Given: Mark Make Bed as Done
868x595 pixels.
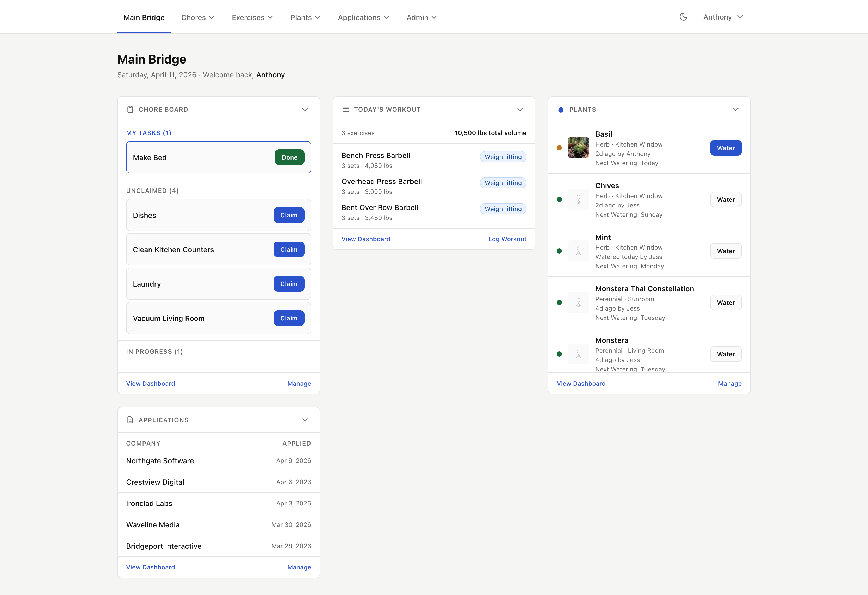Looking at the screenshot, I should pos(289,157).
